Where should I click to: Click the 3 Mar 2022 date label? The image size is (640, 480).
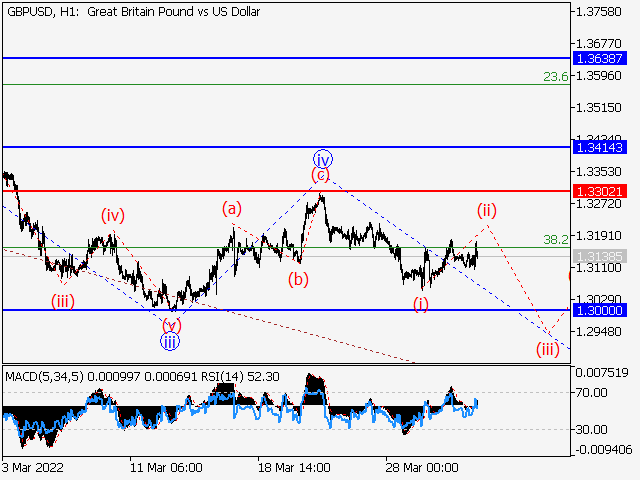pos(33,467)
